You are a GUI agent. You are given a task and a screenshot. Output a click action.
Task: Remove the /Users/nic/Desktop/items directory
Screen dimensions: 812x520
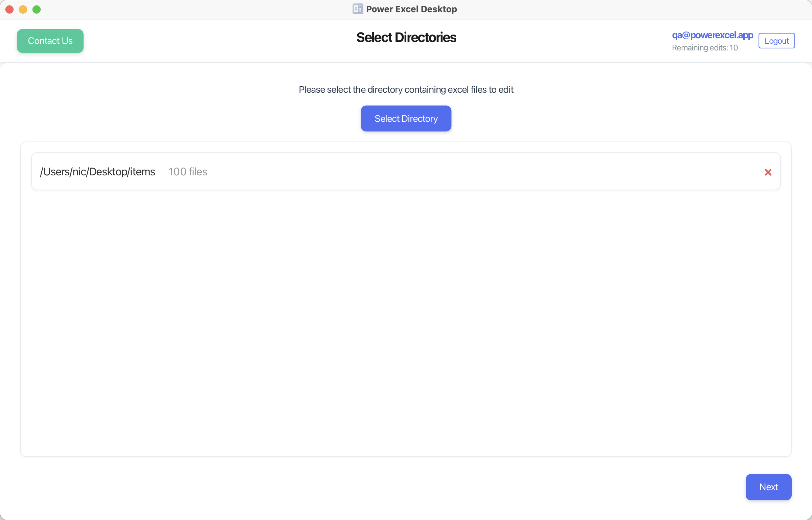pos(768,172)
